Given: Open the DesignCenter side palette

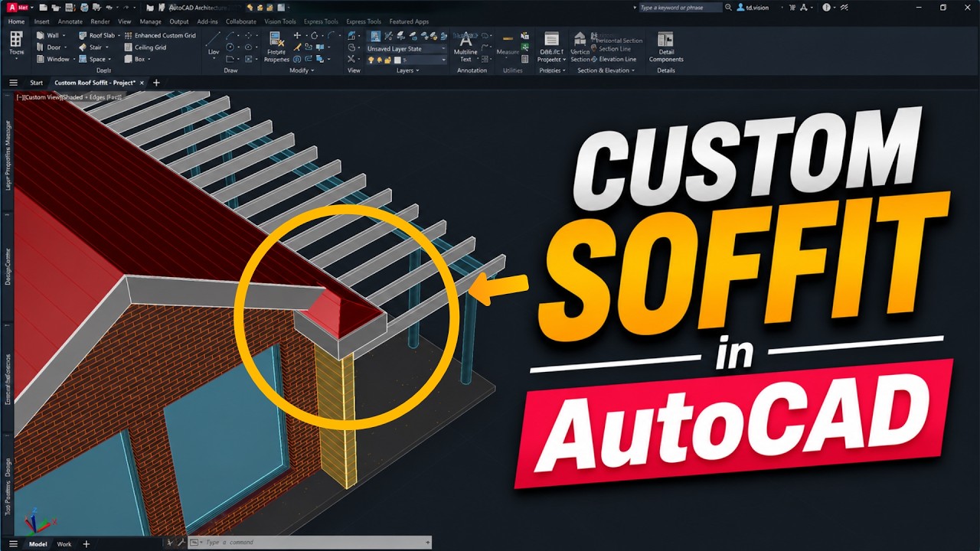Looking at the screenshot, I should [x=8, y=265].
